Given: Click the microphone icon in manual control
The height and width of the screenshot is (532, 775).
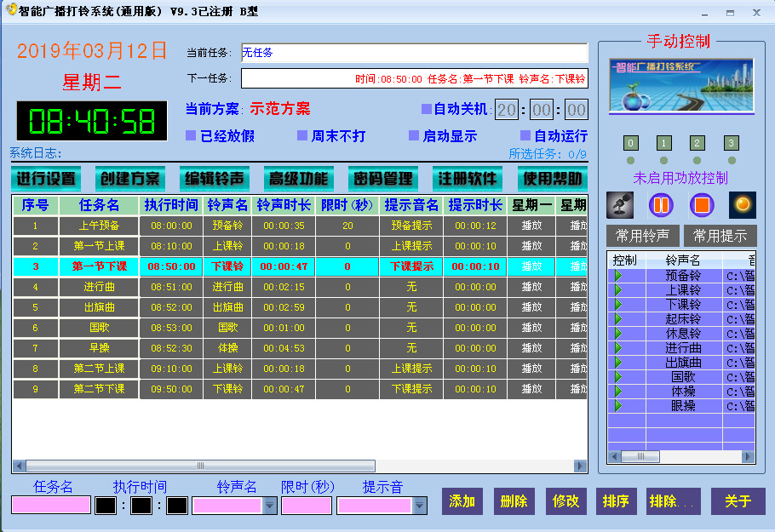Looking at the screenshot, I should (620, 204).
